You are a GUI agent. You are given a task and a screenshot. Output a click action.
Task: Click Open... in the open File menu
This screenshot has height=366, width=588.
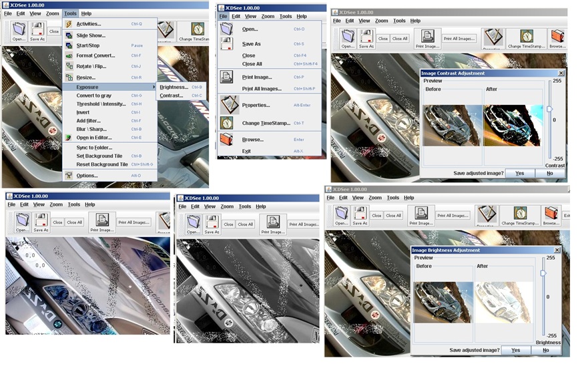[x=269, y=29]
